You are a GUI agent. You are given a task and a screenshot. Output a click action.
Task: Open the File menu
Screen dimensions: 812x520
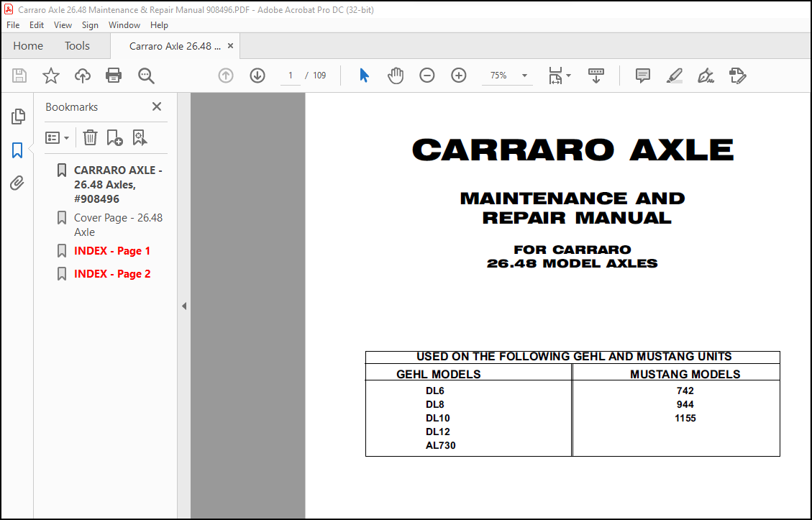click(13, 25)
